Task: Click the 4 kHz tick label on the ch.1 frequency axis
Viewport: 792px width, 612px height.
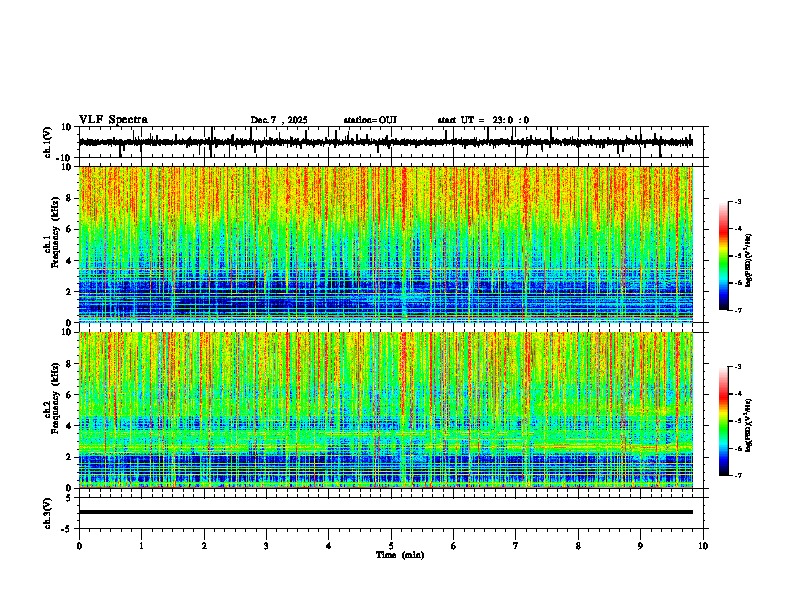Action: click(69, 261)
